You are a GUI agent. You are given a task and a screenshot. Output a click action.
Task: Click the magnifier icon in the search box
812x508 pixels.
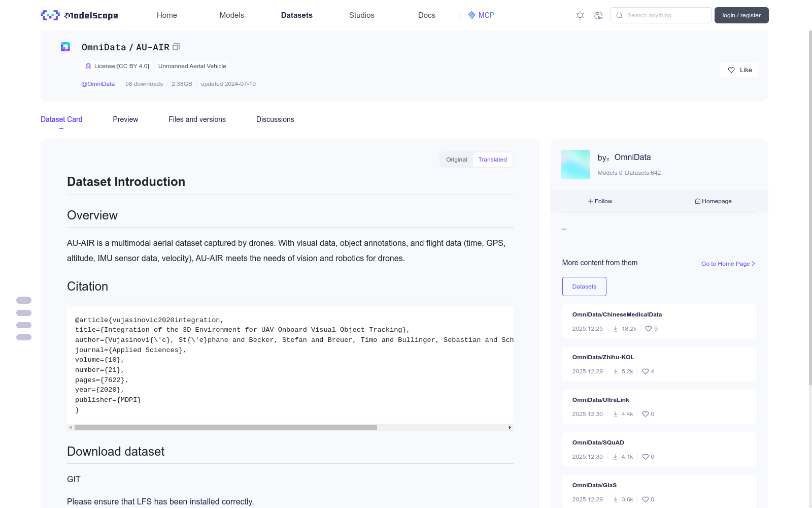(x=619, y=15)
